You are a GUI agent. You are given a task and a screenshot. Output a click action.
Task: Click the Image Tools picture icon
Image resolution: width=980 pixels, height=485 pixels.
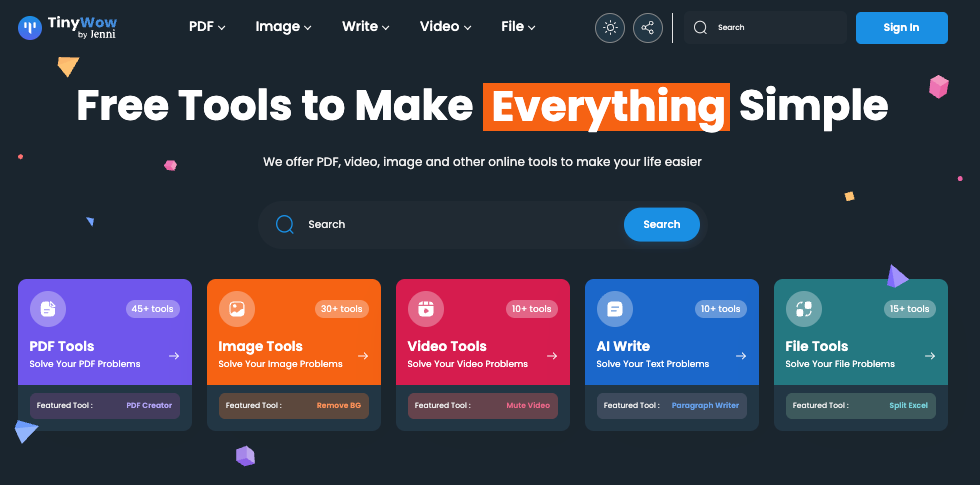click(237, 309)
